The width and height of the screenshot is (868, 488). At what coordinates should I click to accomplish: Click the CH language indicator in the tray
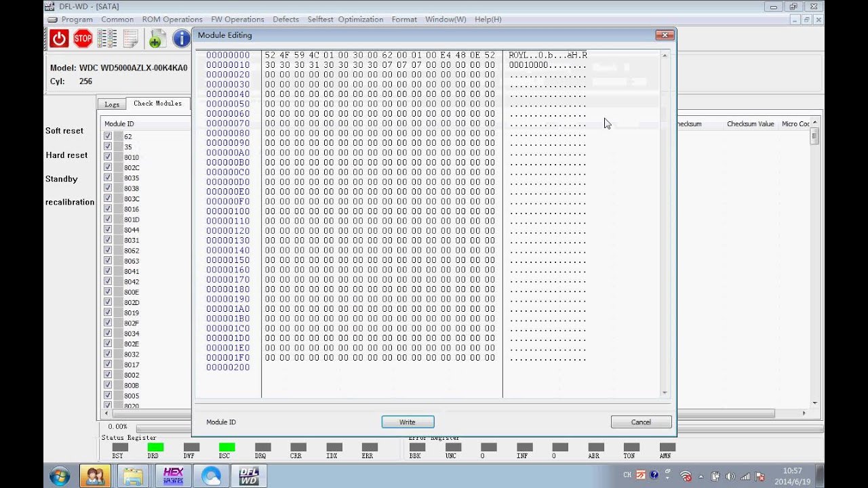(627, 475)
